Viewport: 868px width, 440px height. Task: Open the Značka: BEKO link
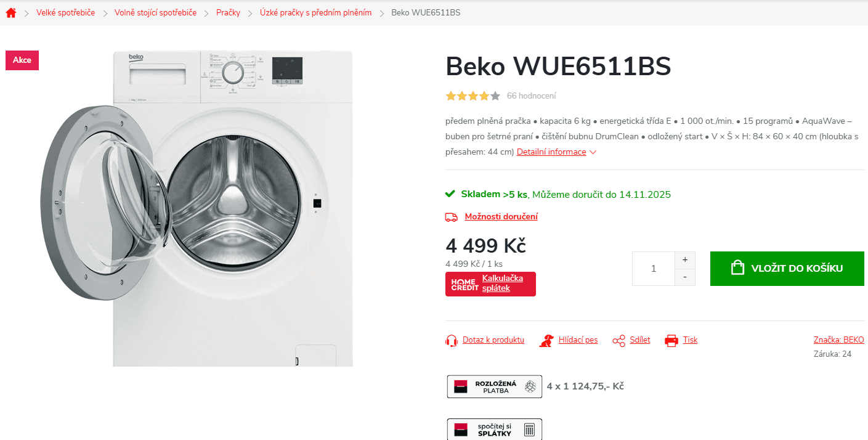tap(838, 339)
